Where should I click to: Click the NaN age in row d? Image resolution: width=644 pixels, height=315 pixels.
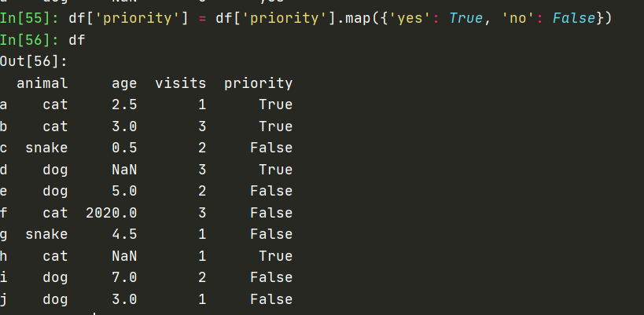click(x=124, y=169)
